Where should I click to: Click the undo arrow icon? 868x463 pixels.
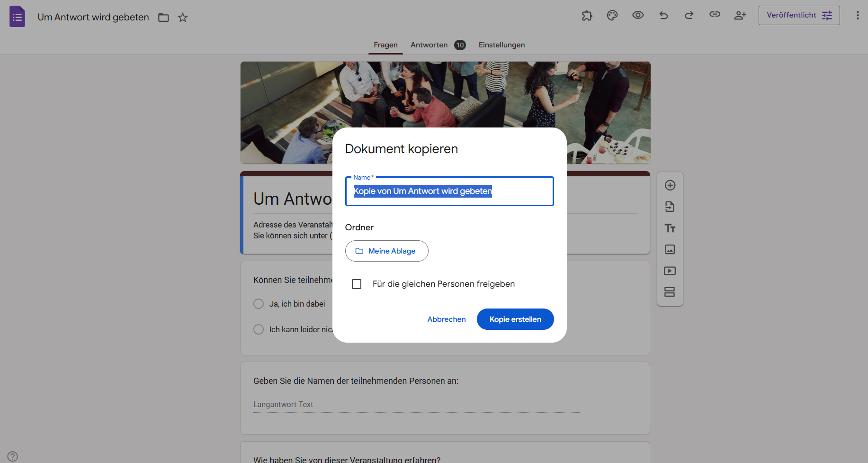pos(663,16)
